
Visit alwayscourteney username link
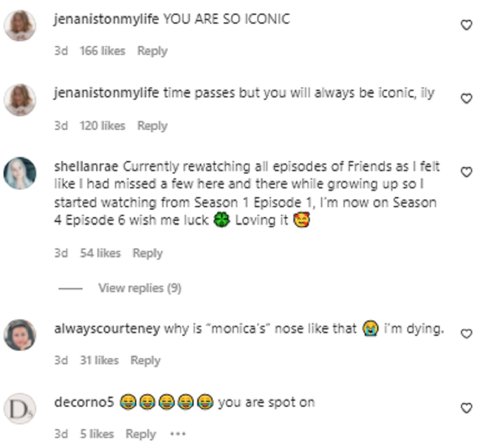107,329
